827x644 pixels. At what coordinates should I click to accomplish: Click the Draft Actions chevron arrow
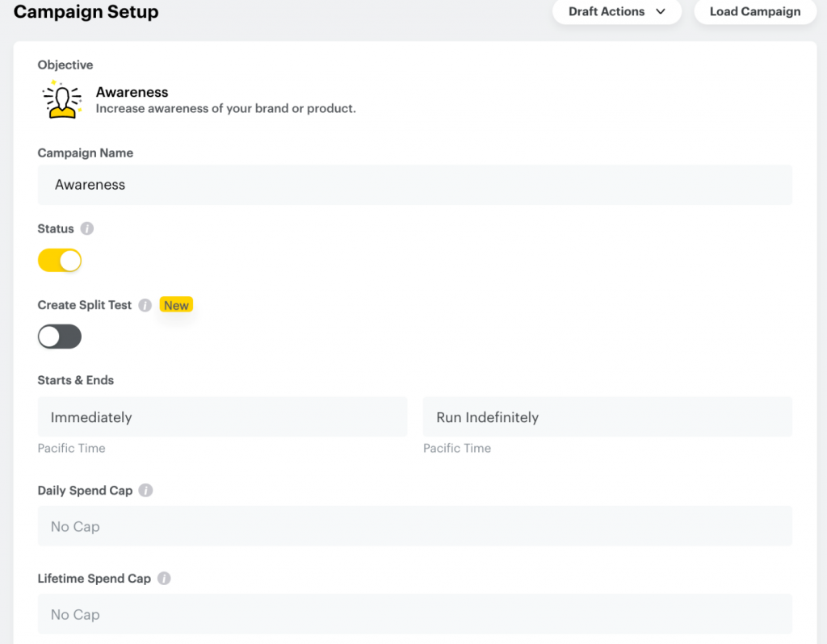[661, 11]
